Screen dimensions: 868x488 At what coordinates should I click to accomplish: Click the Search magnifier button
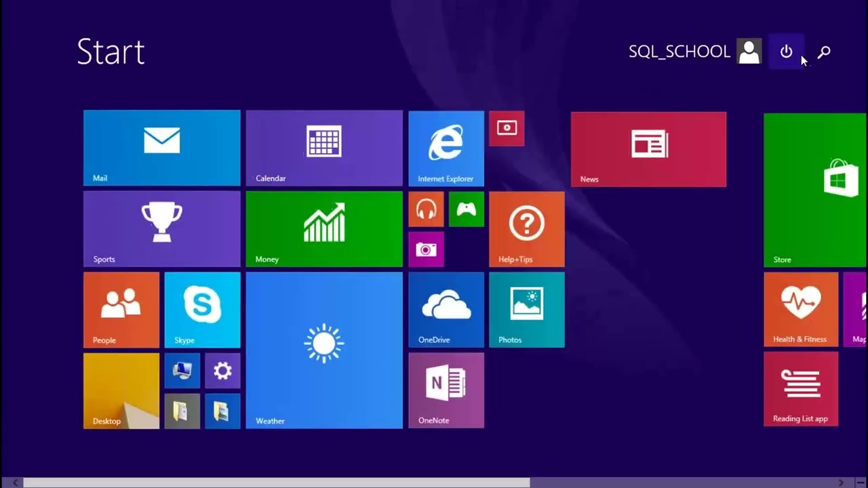824,52
